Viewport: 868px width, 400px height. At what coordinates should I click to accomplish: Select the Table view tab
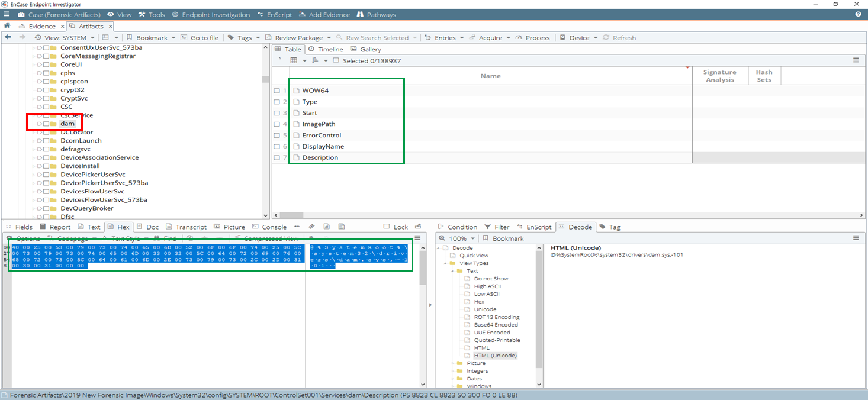click(x=288, y=49)
